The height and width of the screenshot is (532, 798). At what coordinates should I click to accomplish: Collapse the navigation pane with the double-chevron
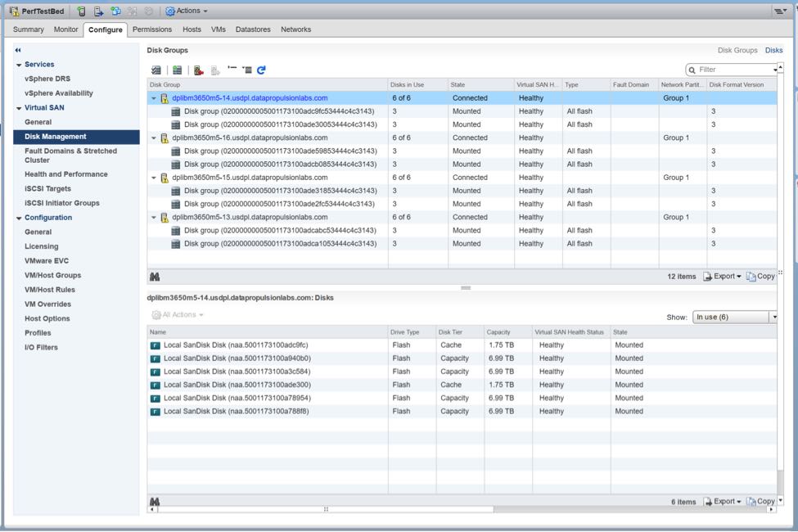[x=18, y=49]
